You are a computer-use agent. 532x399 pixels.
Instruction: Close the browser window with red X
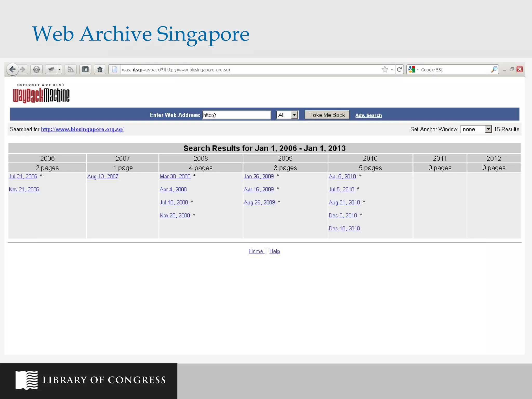520,69
